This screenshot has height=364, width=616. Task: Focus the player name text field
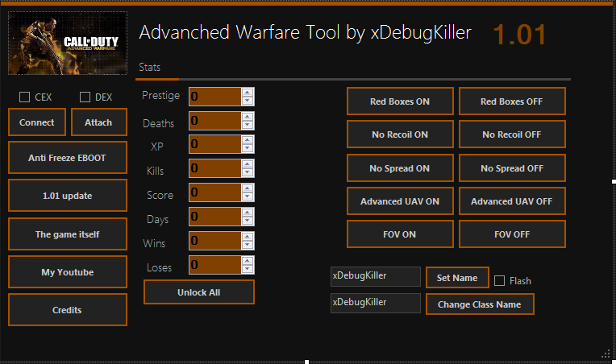tap(376, 276)
